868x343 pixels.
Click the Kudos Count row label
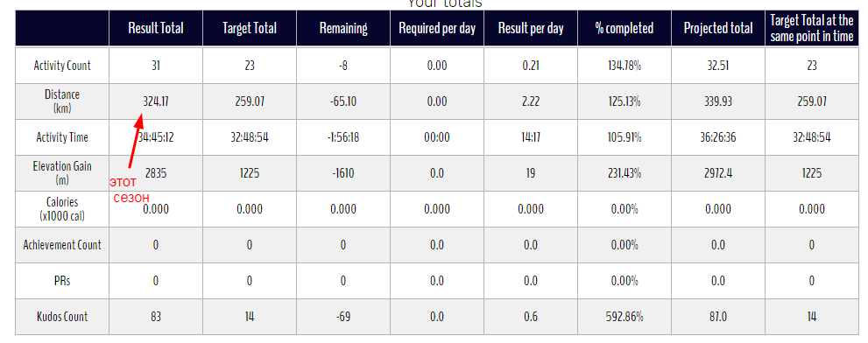(x=62, y=317)
